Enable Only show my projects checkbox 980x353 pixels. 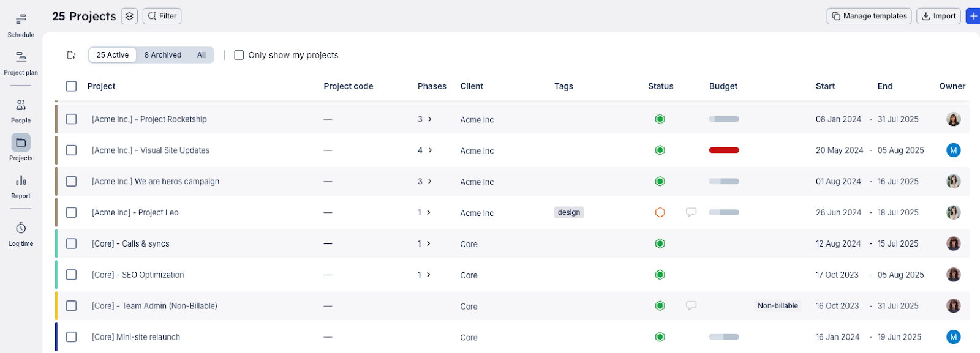239,55
